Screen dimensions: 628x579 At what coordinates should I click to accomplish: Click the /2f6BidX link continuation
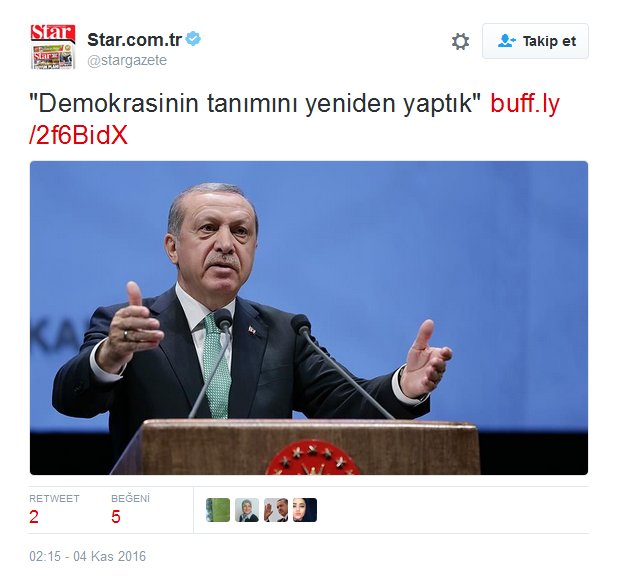click(x=78, y=135)
